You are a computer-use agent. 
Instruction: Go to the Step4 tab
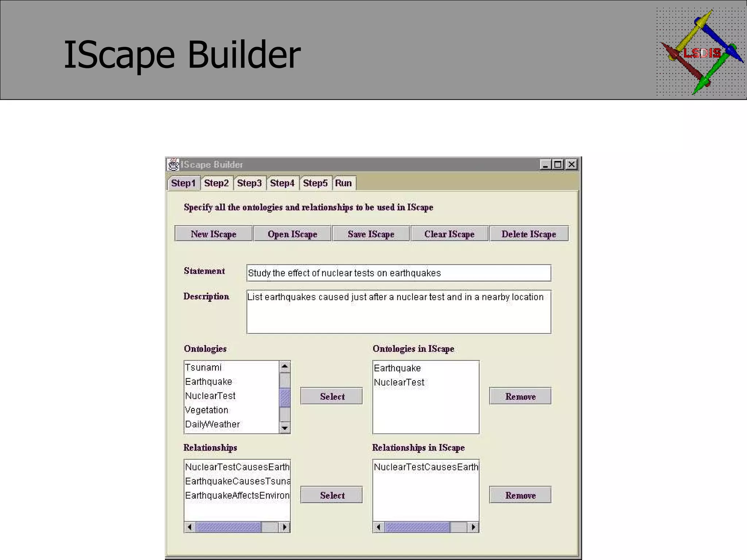click(x=282, y=183)
